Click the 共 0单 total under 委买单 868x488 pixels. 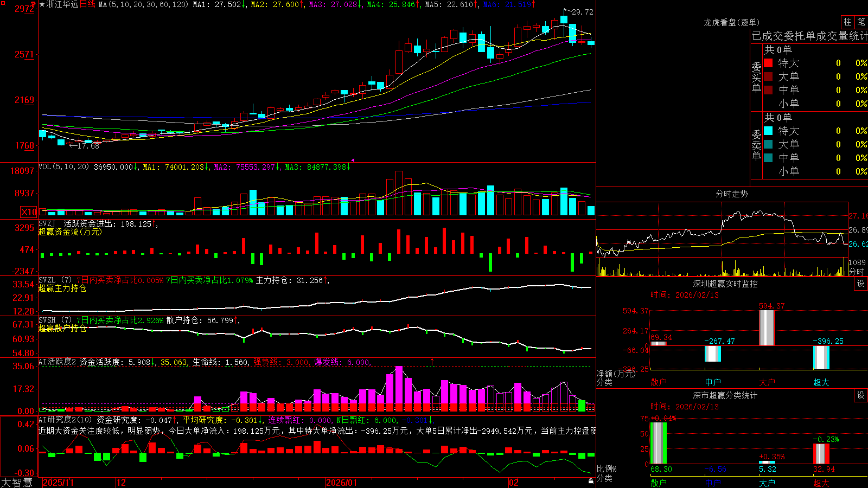click(x=778, y=50)
